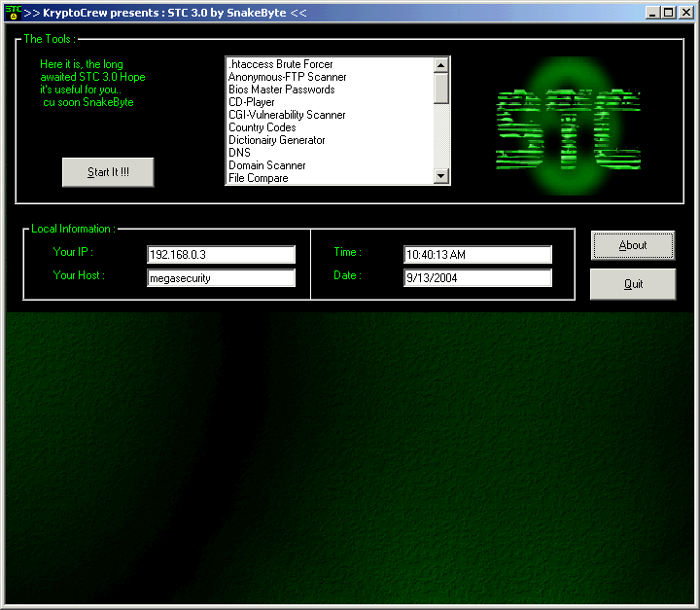
Task: Open the About dialog
Action: 632,245
